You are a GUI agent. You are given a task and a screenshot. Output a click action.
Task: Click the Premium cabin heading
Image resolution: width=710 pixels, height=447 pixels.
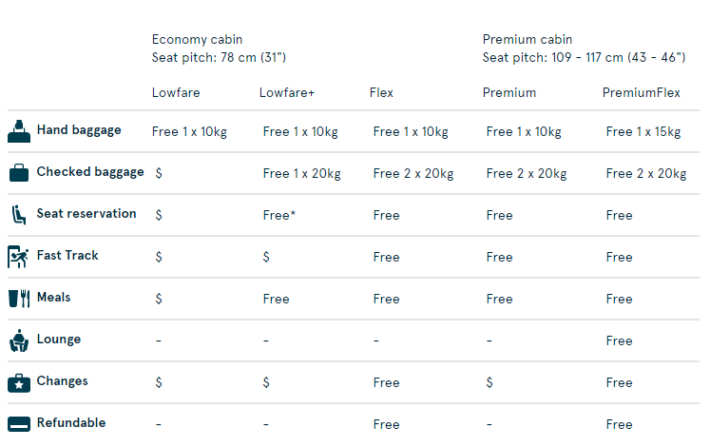528,39
